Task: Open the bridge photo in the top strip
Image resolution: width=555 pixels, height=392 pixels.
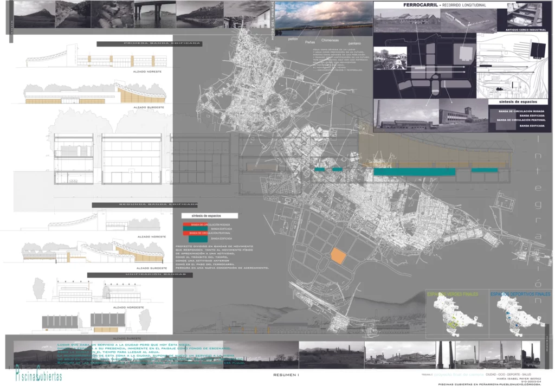Action: point(154,14)
